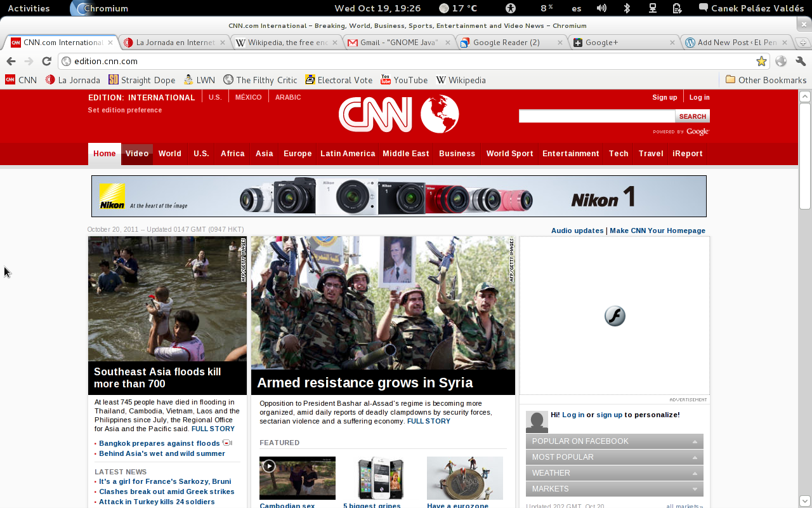Open 'Bangkok prepares against floods' story
Screen dimensions: 812x508
(x=159, y=443)
